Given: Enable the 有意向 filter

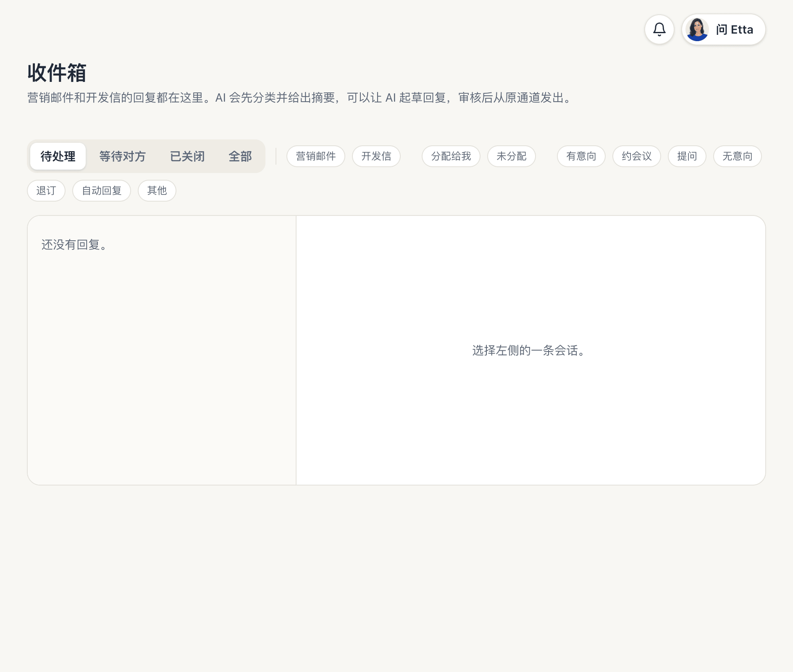Looking at the screenshot, I should click(x=581, y=156).
